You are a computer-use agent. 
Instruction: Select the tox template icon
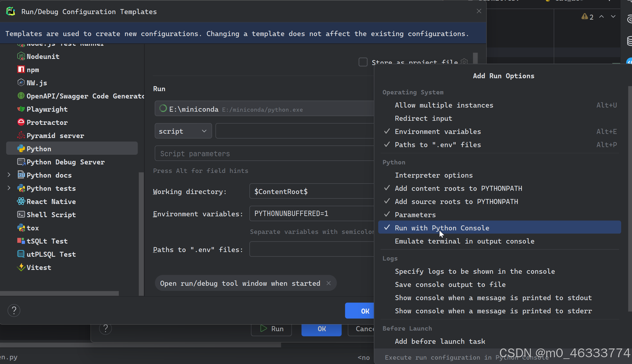21,228
